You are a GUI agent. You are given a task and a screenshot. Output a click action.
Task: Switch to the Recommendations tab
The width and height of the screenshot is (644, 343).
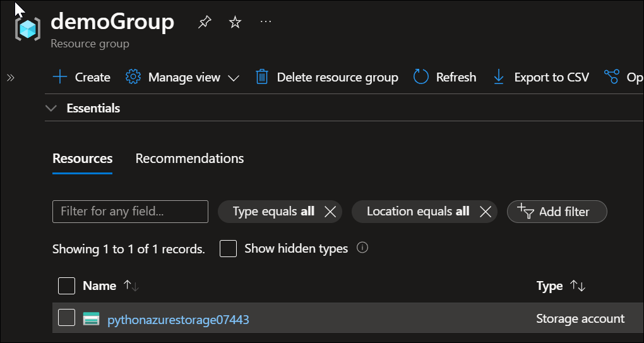coord(189,159)
